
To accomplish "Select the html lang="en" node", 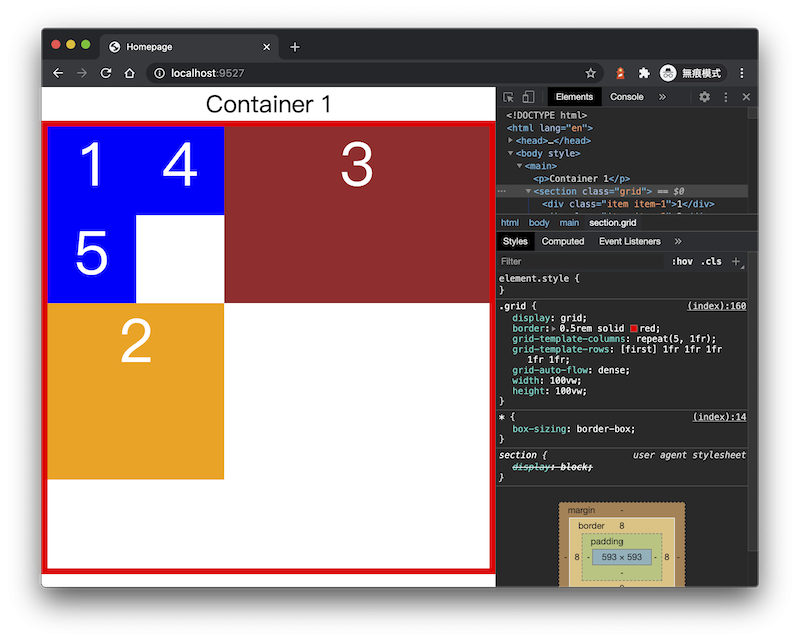I will tap(549, 128).
